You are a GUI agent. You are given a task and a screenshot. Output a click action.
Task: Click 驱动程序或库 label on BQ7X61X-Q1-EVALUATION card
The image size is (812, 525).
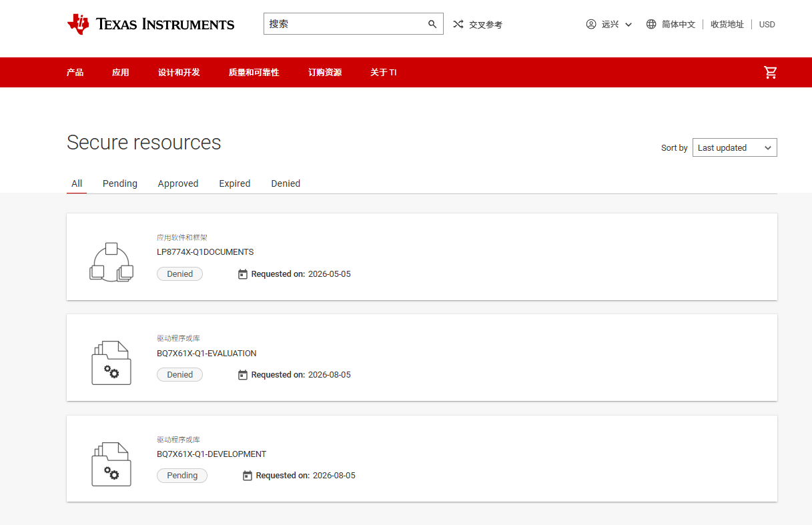[x=178, y=338]
